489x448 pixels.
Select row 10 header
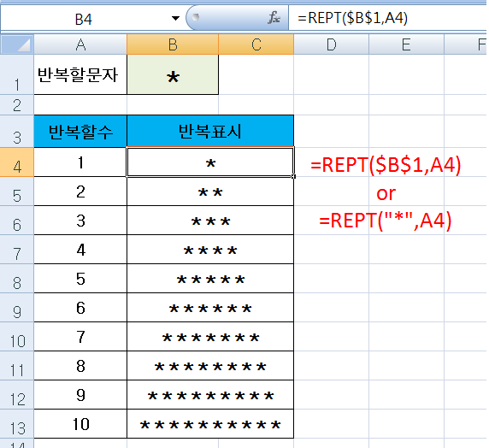(x=17, y=336)
